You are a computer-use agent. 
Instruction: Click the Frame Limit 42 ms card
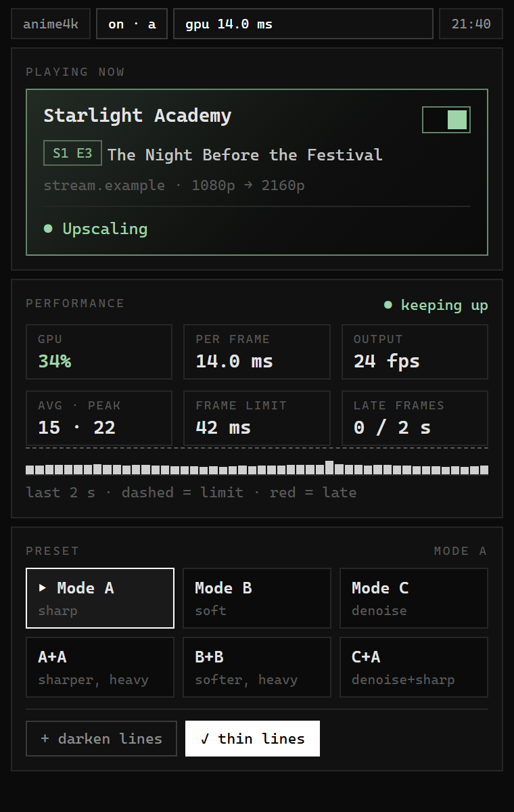click(257, 418)
